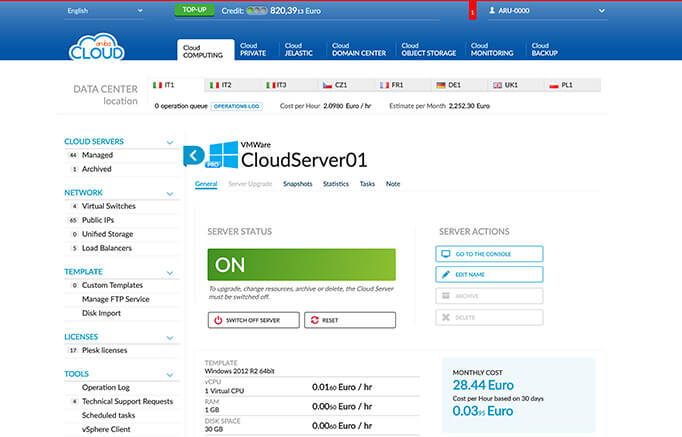Open the Cloud Computing tab
This screenshot has height=437, width=682.
point(205,50)
